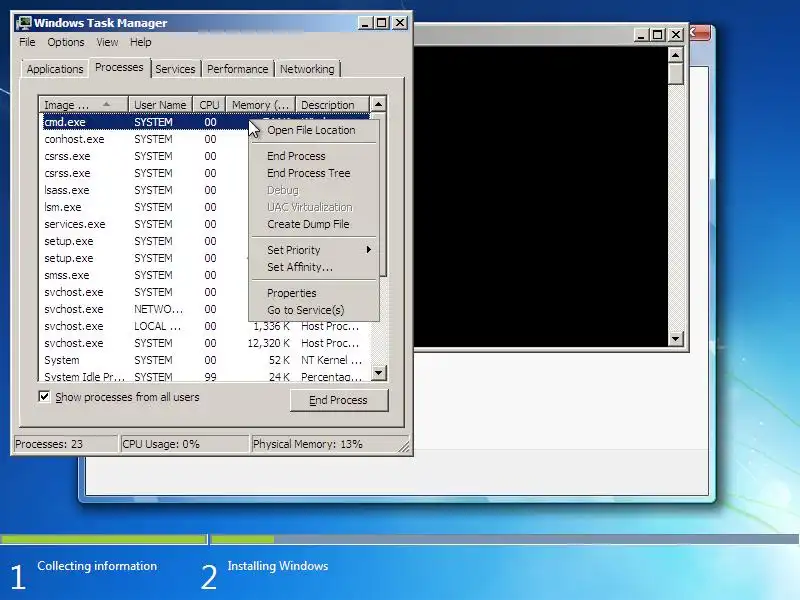Minimize the command prompt window
The height and width of the screenshot is (600, 800).
tap(641, 35)
